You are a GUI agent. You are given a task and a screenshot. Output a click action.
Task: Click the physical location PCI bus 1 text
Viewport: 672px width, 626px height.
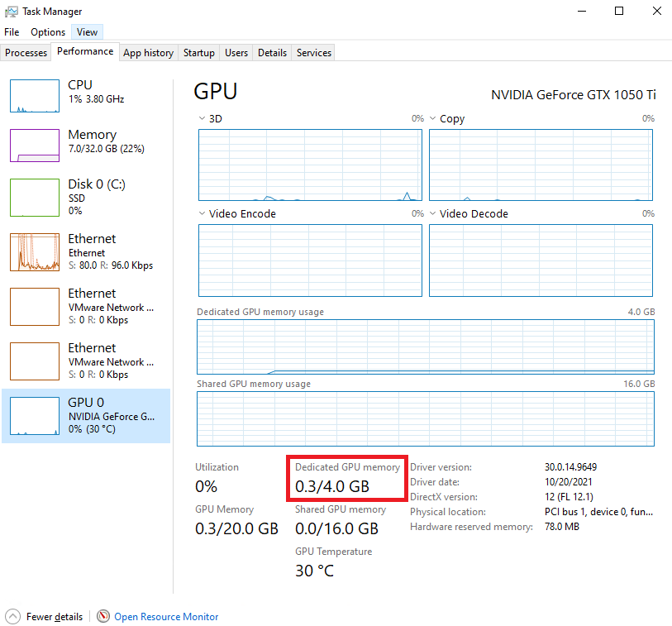point(598,512)
